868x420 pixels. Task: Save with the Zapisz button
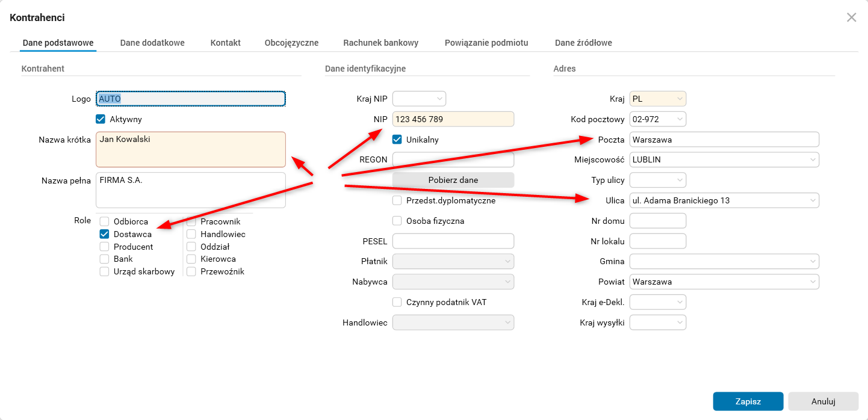pyautogui.click(x=748, y=401)
